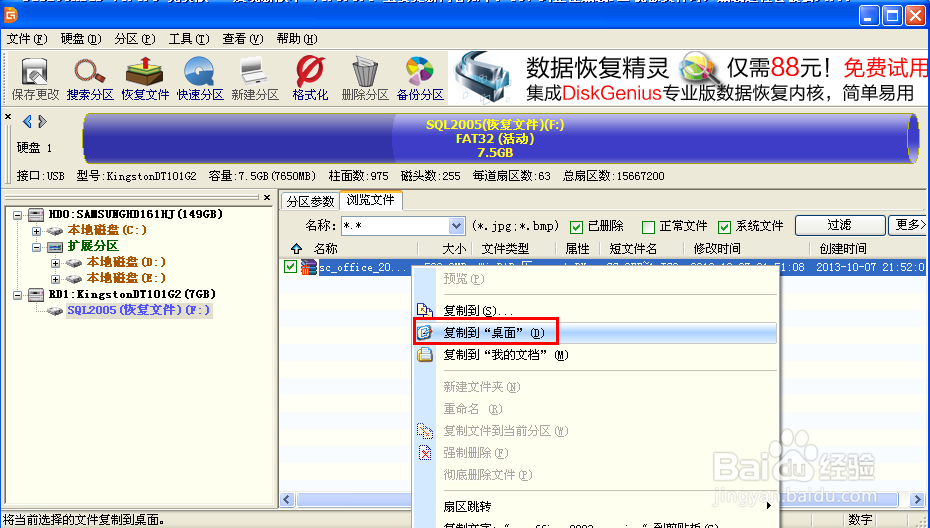
Task: Click the 保存更改 save changes toolbar icon
Action: point(35,78)
